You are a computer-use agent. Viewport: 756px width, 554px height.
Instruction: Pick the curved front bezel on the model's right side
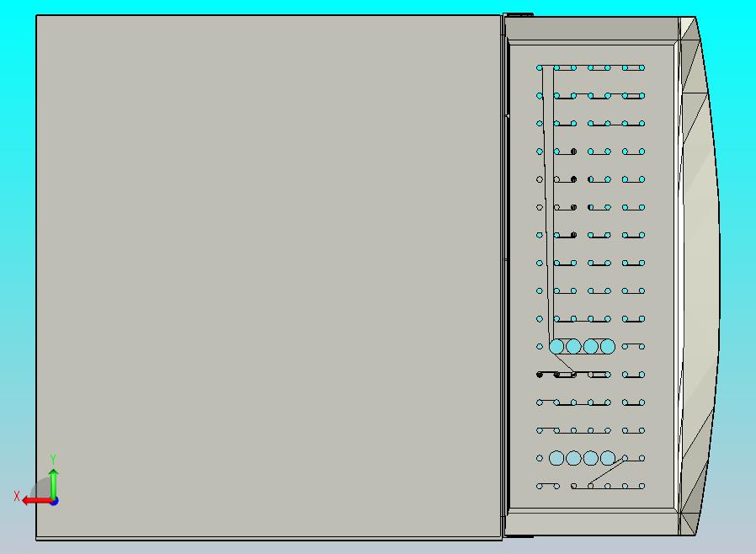(x=700, y=274)
